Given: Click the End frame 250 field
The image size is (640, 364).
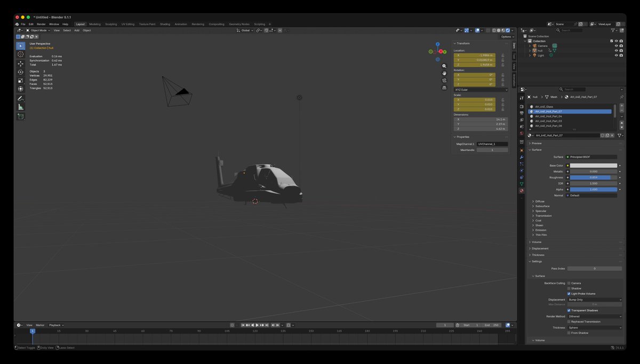Looking at the screenshot, I should [491, 325].
